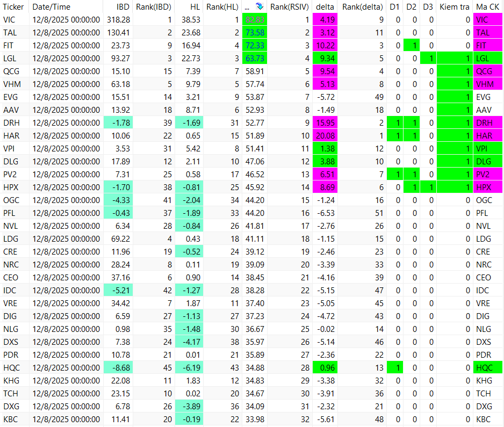The image size is (504, 427).
Task: Click IBD value 318.28 in VIC row
Action: [118, 19]
